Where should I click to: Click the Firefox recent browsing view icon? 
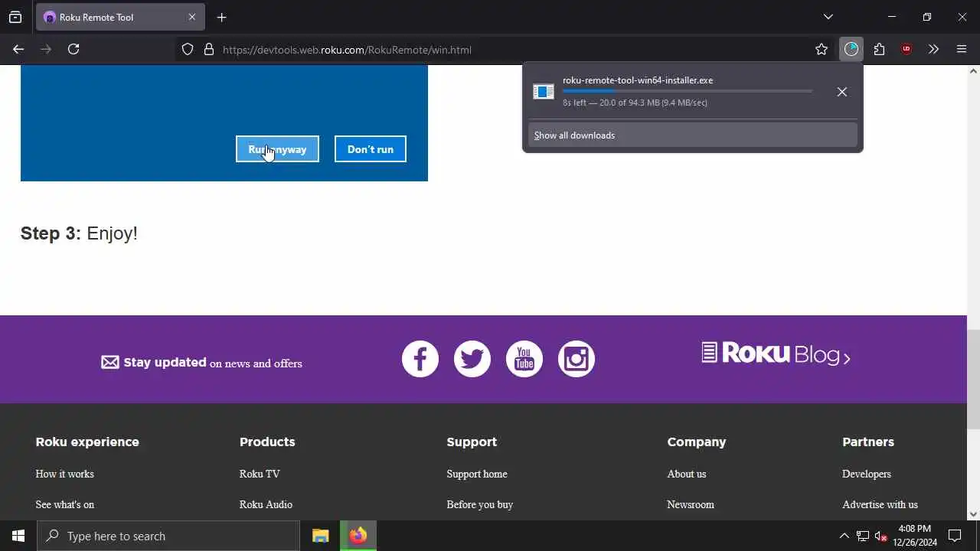pos(15,17)
